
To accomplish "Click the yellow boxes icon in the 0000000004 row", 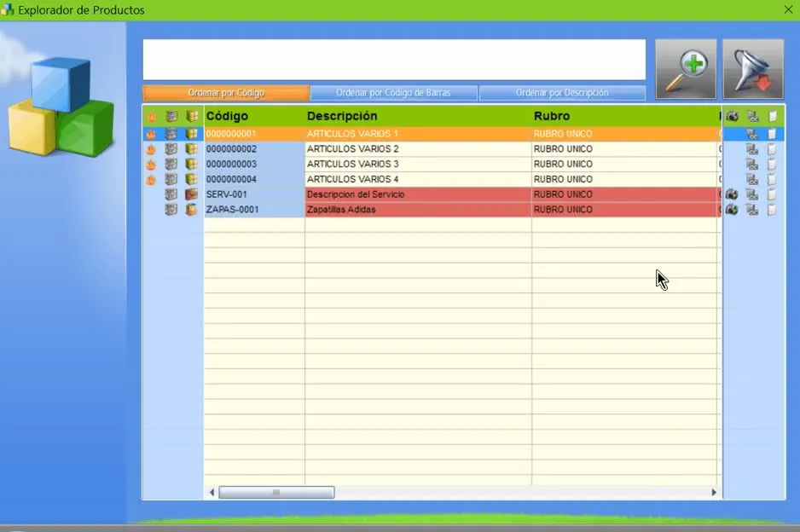I will click(191, 180).
